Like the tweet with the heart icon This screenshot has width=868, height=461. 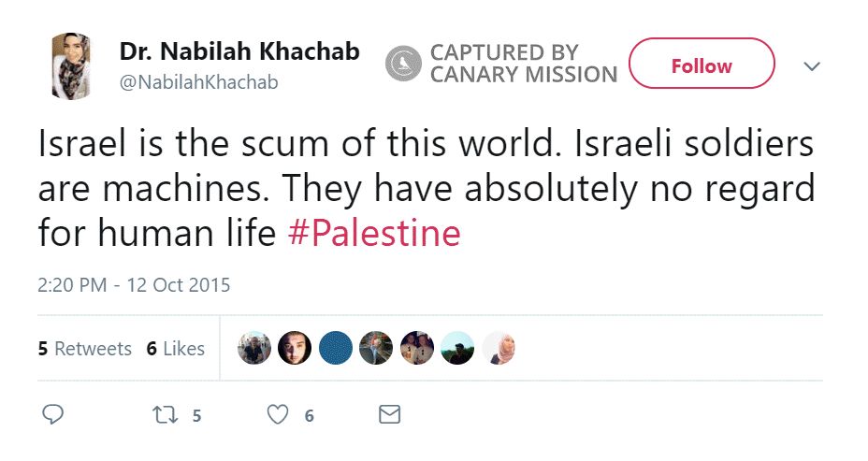coord(278,414)
